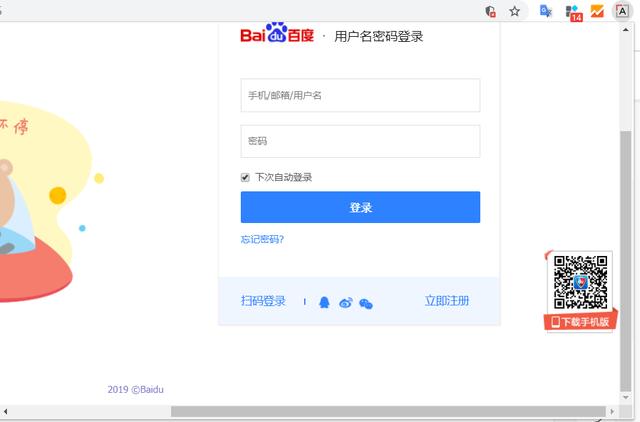Screen dimensions: 640x422
Task: Open the 立即注册 link
Action: coord(447,301)
